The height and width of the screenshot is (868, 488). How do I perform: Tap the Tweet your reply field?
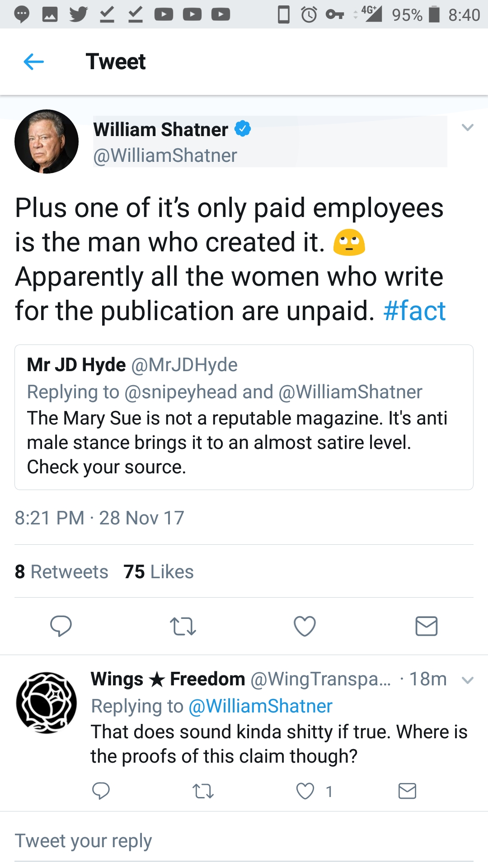[244, 841]
